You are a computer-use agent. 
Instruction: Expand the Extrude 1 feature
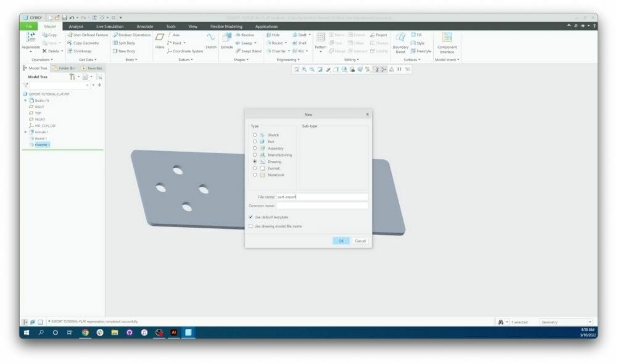click(25, 131)
